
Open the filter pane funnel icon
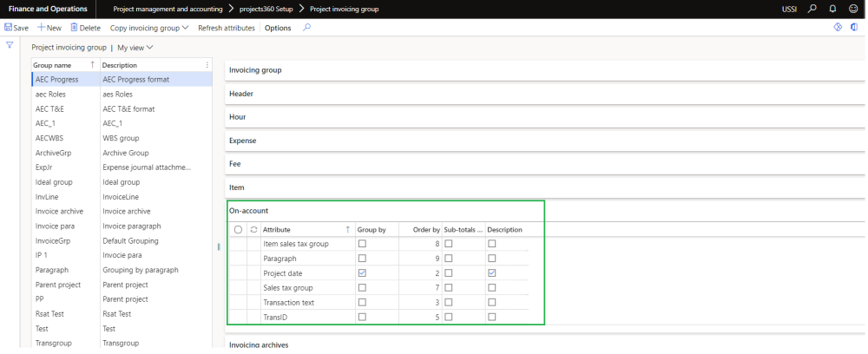pos(10,45)
